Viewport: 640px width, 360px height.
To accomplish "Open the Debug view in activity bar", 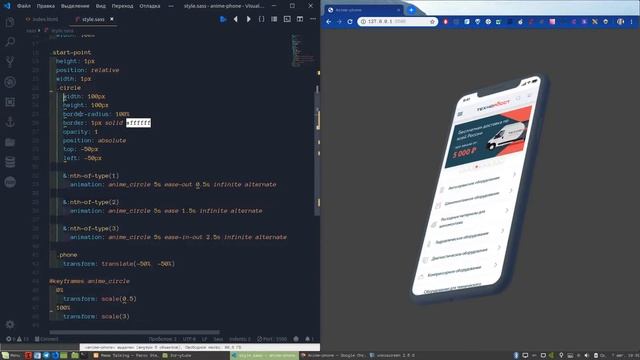I will point(10,82).
